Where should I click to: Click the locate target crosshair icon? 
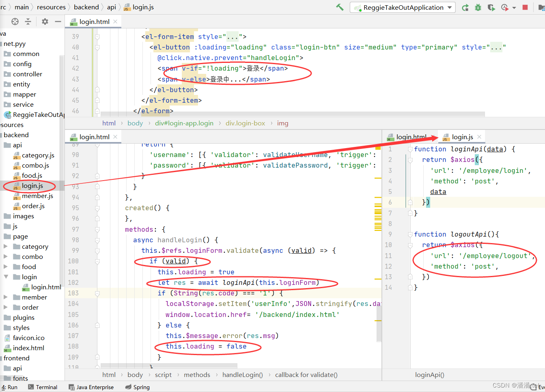click(15, 22)
